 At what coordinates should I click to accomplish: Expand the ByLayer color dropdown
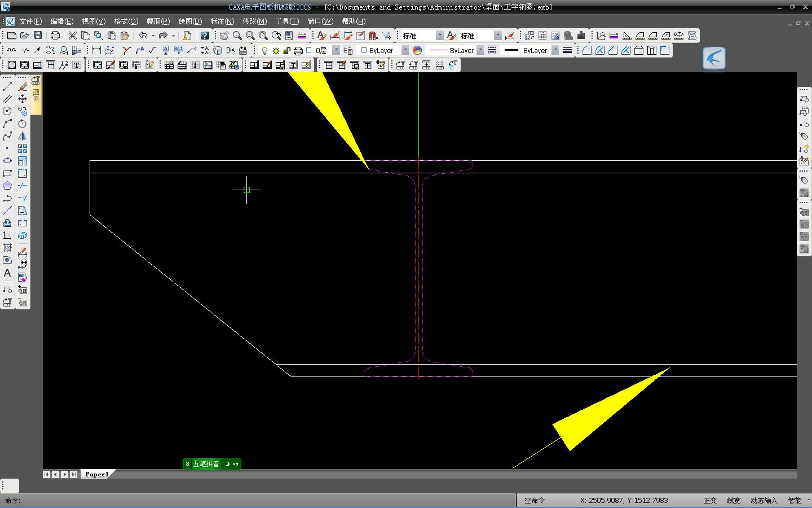tap(405, 50)
